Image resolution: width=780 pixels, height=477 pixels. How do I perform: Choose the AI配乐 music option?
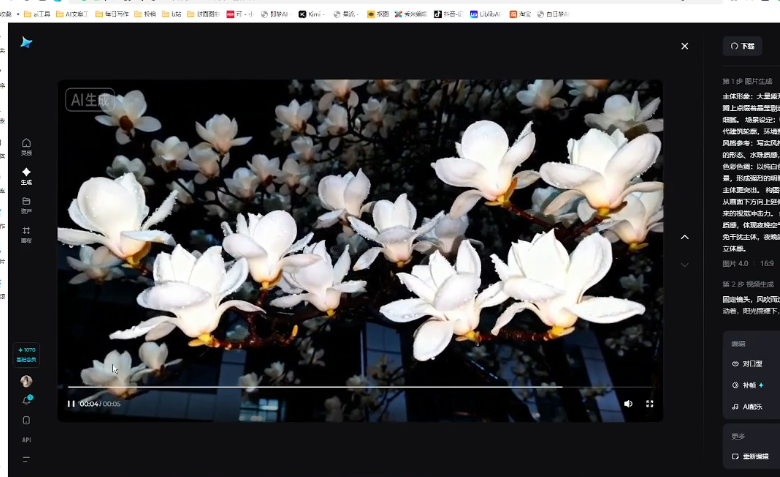tap(748, 406)
